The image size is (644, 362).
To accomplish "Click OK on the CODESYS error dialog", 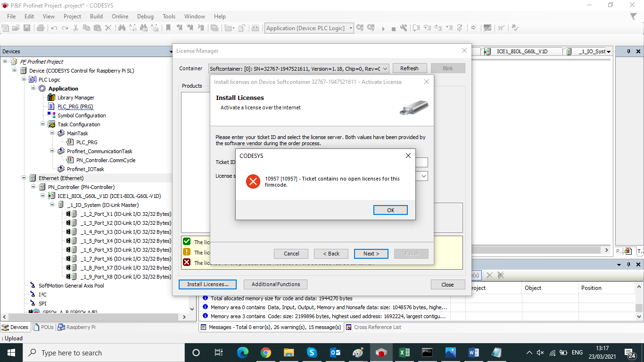I will (390, 210).
